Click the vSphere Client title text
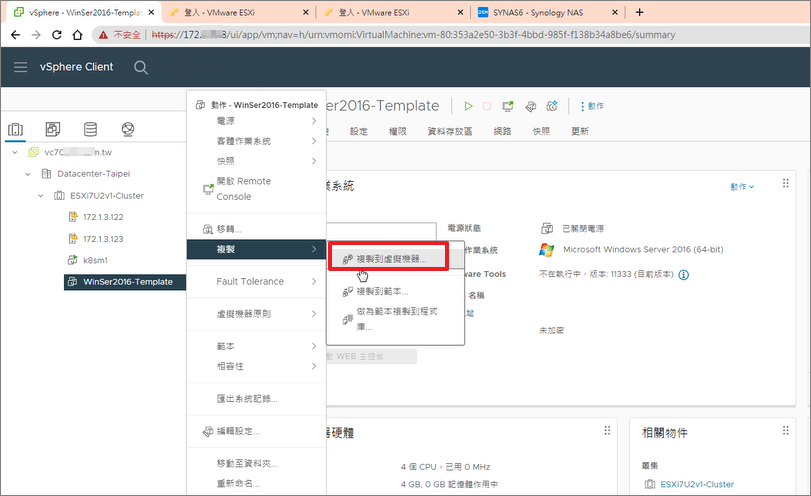811x496 pixels. click(77, 67)
